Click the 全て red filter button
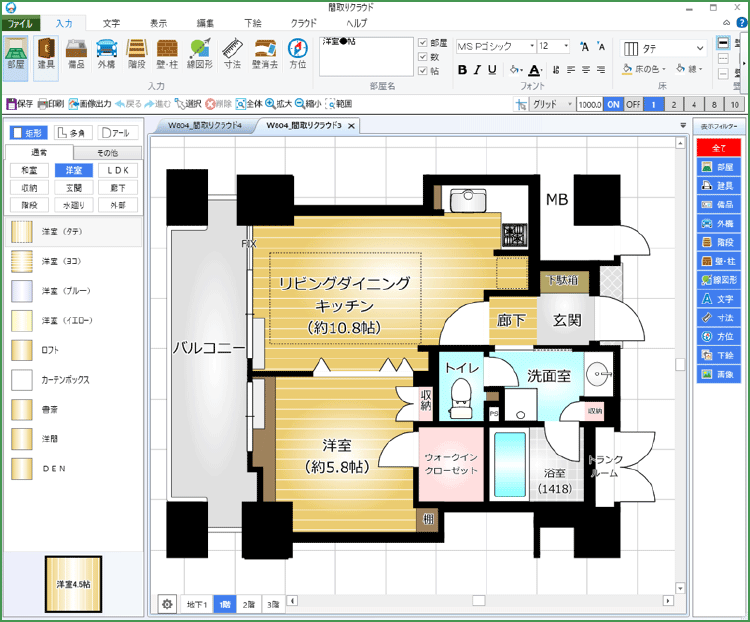Screen dimensions: 750x622 pos(718,147)
